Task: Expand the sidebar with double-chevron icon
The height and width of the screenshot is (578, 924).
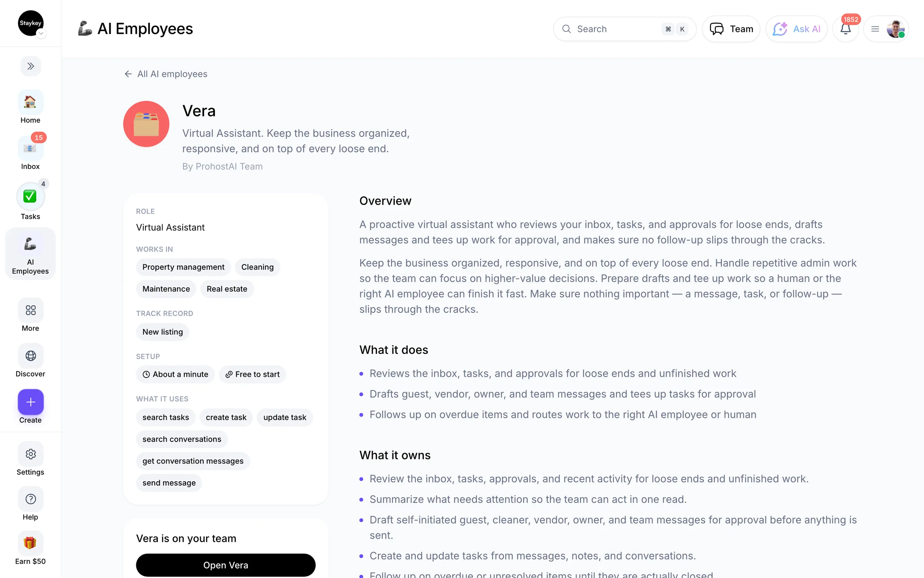Action: click(x=30, y=66)
